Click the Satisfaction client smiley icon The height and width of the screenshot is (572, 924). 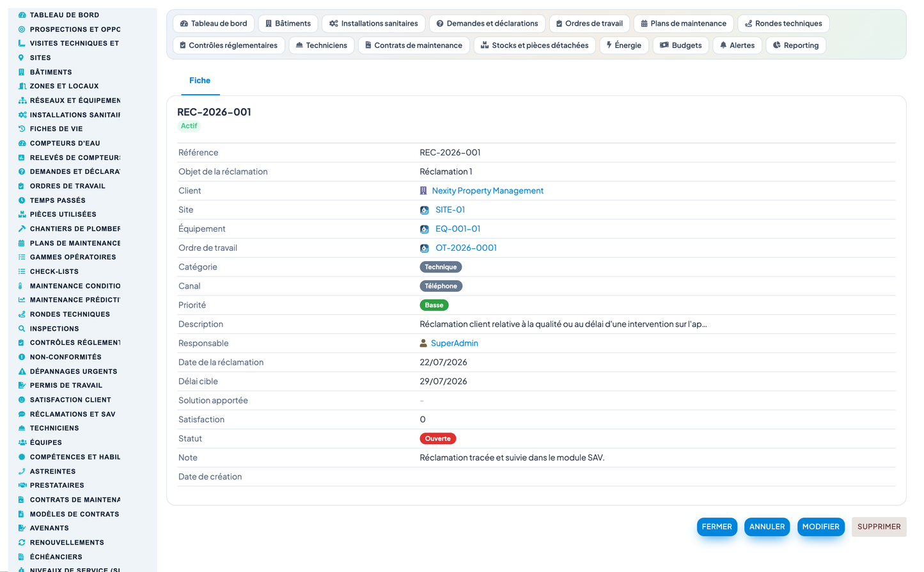point(22,400)
